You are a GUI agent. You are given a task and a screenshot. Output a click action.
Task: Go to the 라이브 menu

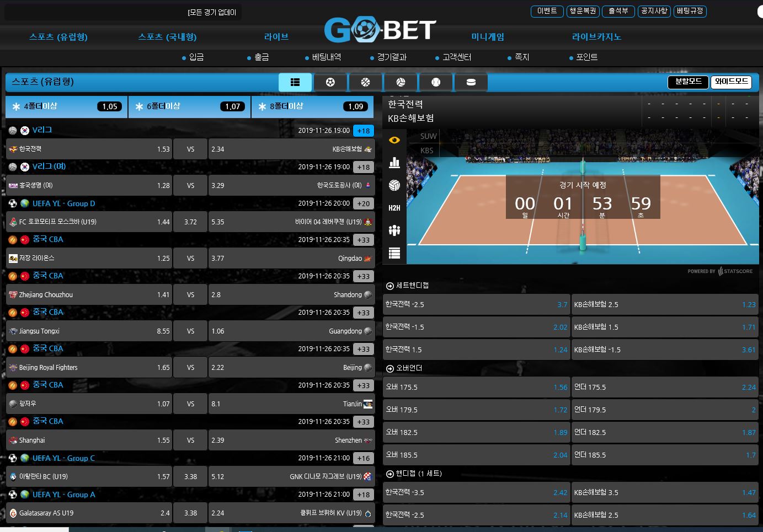click(x=276, y=37)
